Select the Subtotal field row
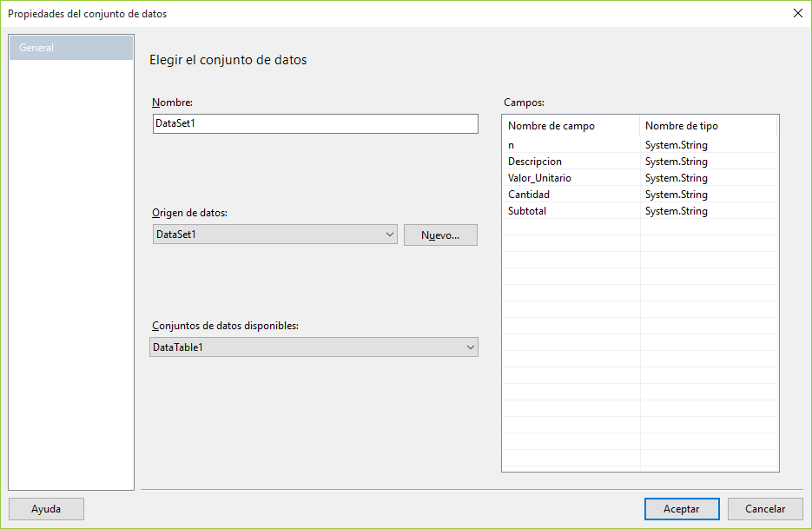 tap(556, 210)
